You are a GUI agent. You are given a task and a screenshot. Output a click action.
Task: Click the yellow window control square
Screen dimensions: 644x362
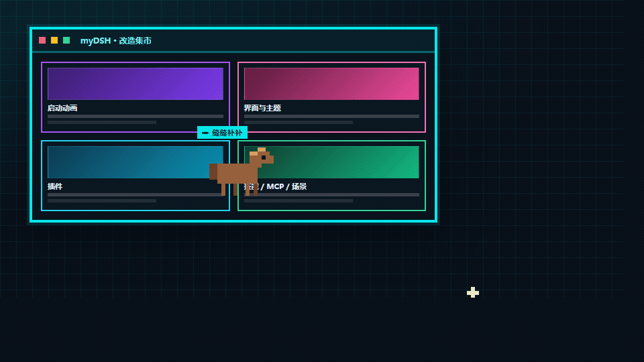(x=54, y=40)
